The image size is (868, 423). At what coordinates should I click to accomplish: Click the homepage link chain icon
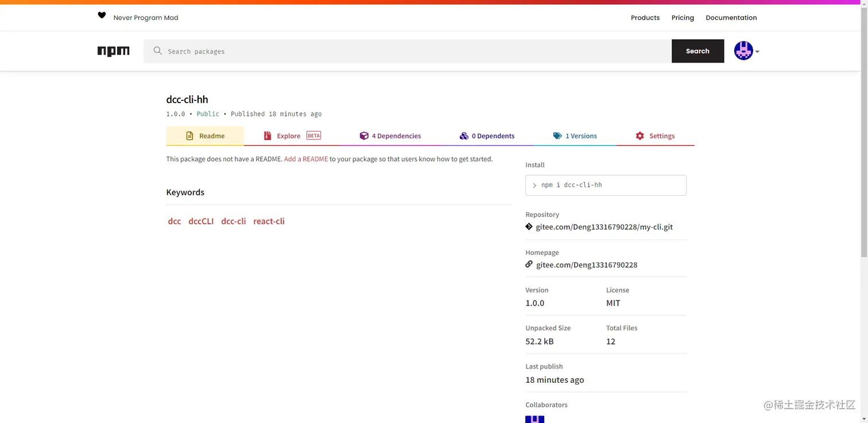click(x=529, y=265)
